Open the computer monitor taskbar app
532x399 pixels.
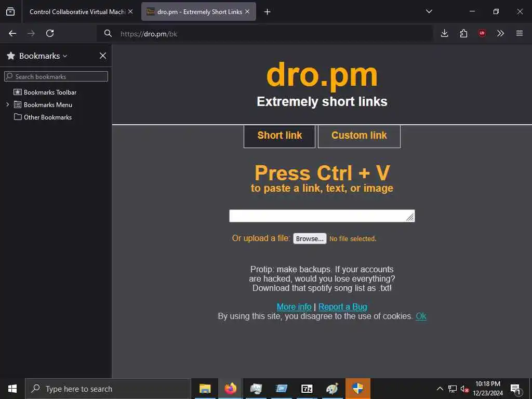click(256, 389)
